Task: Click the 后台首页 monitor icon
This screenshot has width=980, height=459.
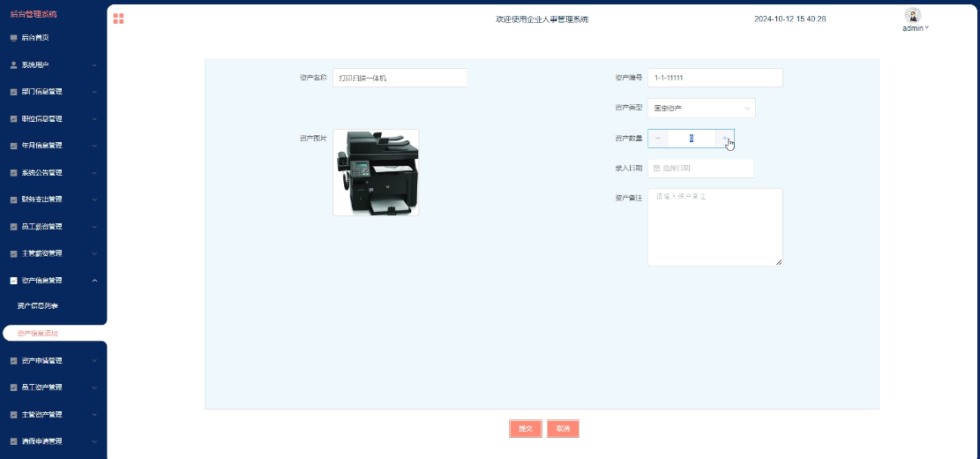Action: click(x=14, y=38)
